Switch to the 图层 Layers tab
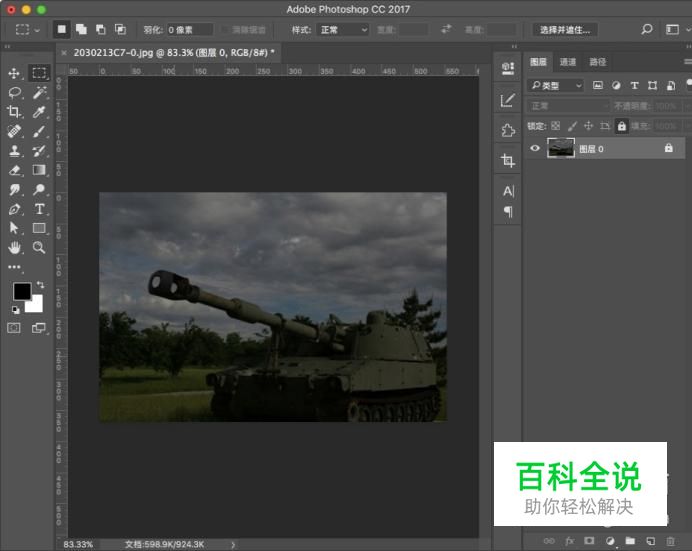The width and height of the screenshot is (692, 551). (538, 62)
